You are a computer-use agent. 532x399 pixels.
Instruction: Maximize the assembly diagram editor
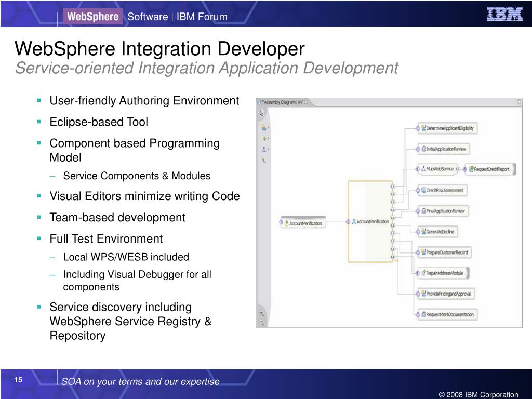pos(519,101)
